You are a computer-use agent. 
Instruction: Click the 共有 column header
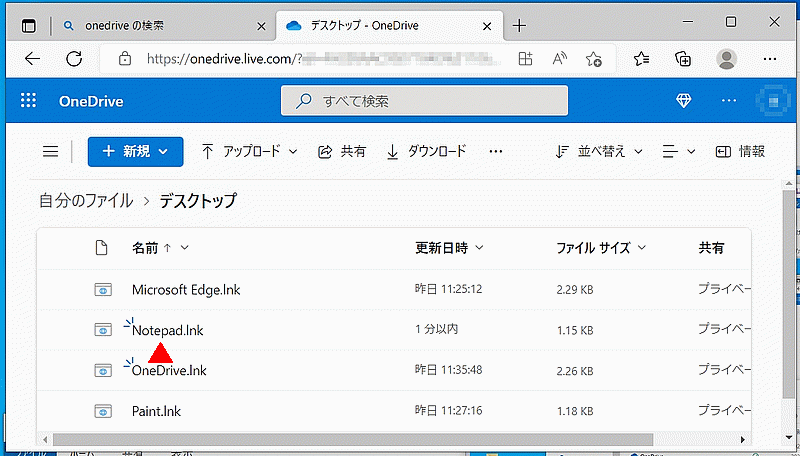tap(711, 248)
